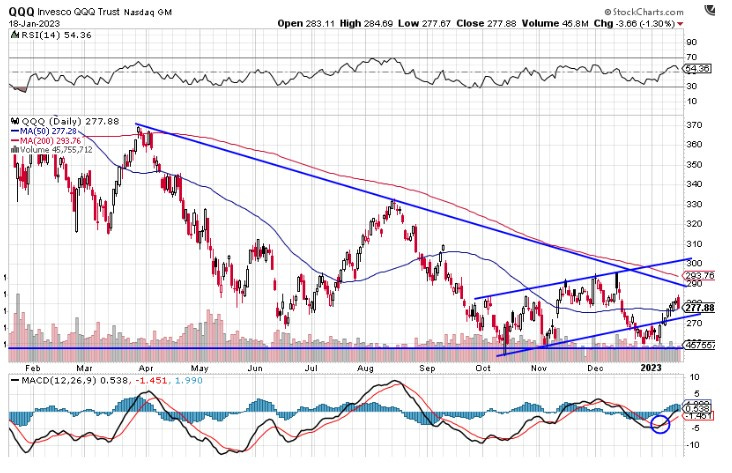
Task: Click the 5 level on MACD axis
Action: pyautogui.click(x=696, y=394)
